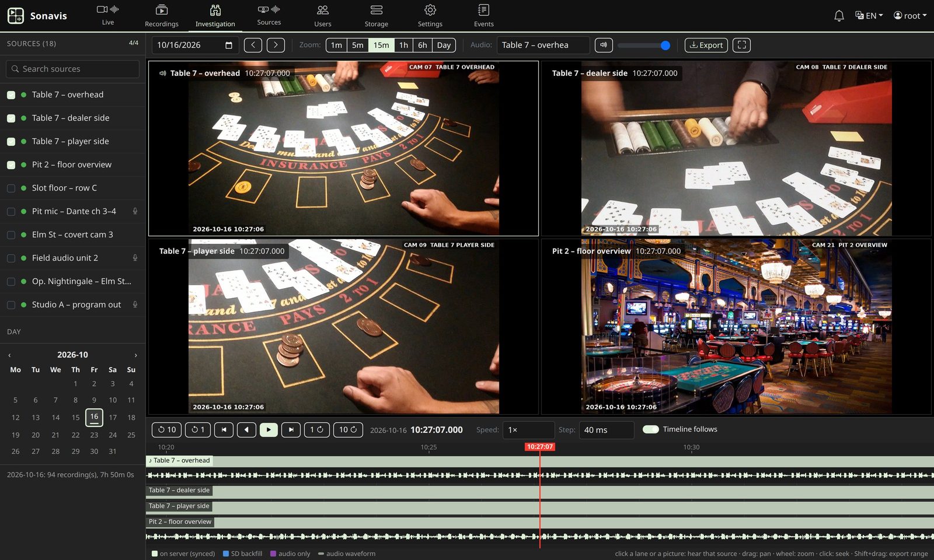
Task: Select October 17 in calendar
Action: click(x=113, y=418)
